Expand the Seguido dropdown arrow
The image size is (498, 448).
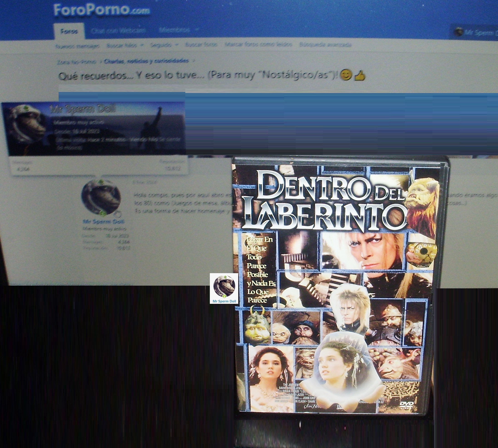click(176, 45)
